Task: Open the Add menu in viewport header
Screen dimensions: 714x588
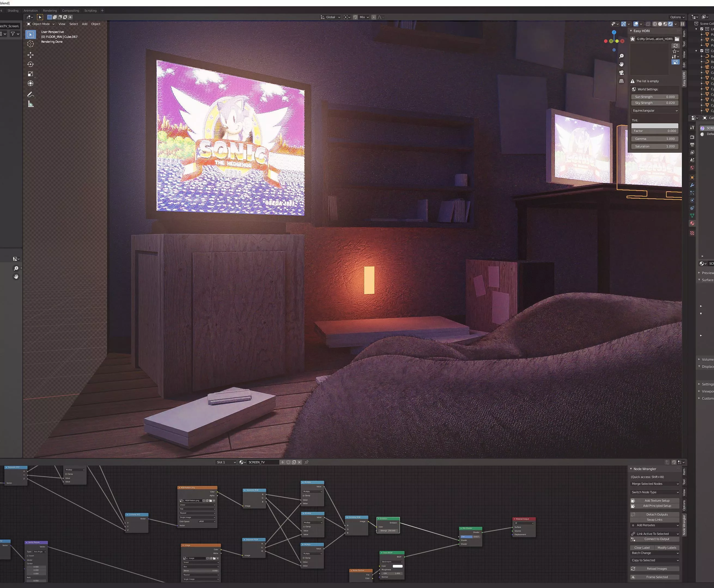Action: 84,24
